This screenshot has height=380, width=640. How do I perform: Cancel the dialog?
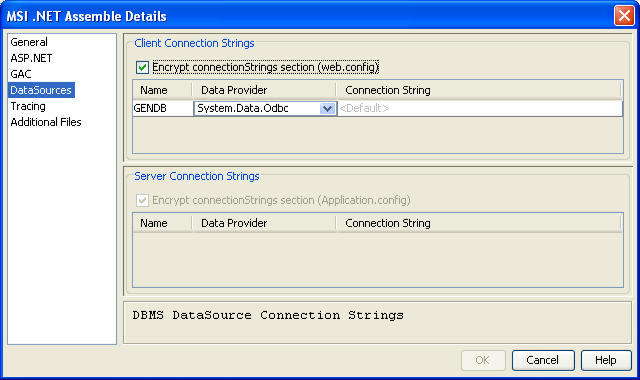pyautogui.click(x=543, y=360)
